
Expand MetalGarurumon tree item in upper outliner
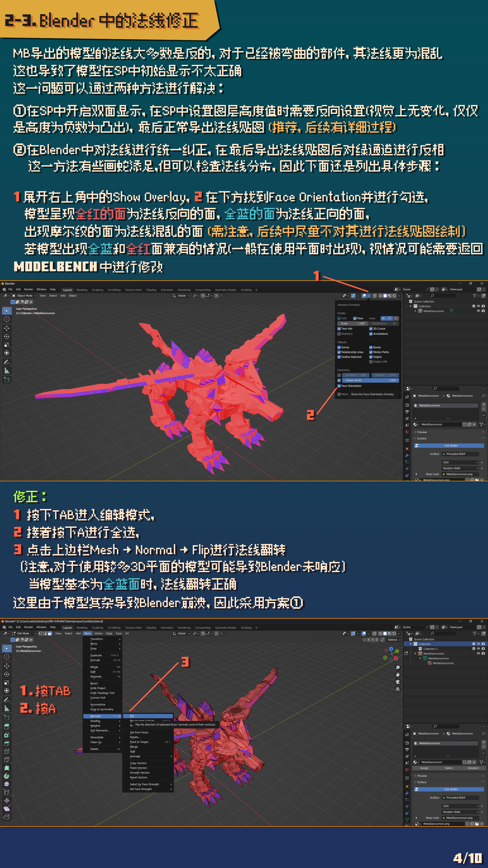[x=415, y=311]
